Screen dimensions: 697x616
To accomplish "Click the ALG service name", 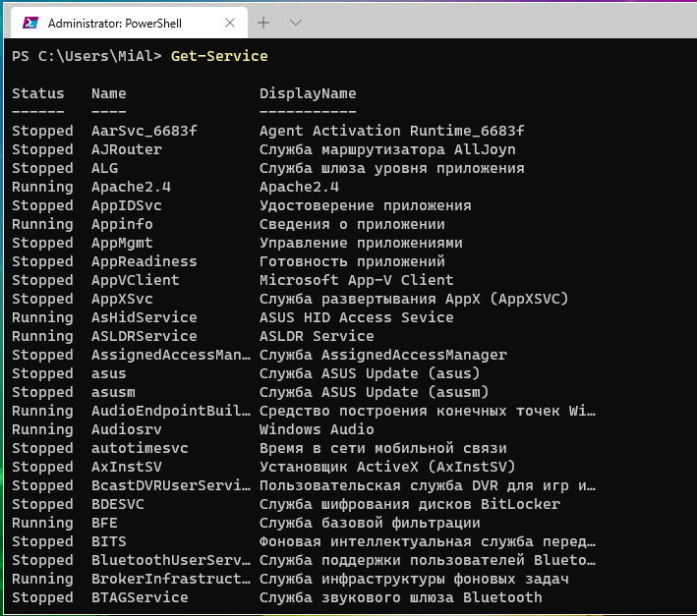I will (x=104, y=168).
